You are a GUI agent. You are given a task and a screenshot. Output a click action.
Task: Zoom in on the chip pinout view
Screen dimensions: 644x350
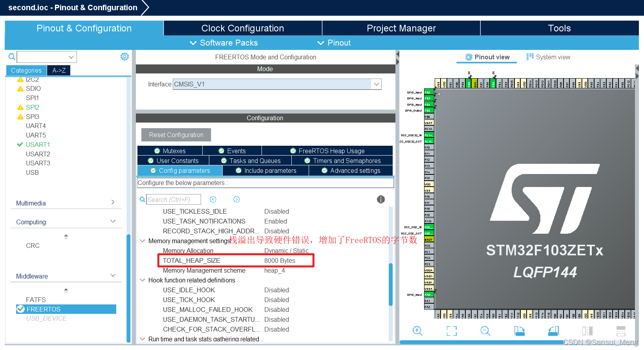coord(417,331)
